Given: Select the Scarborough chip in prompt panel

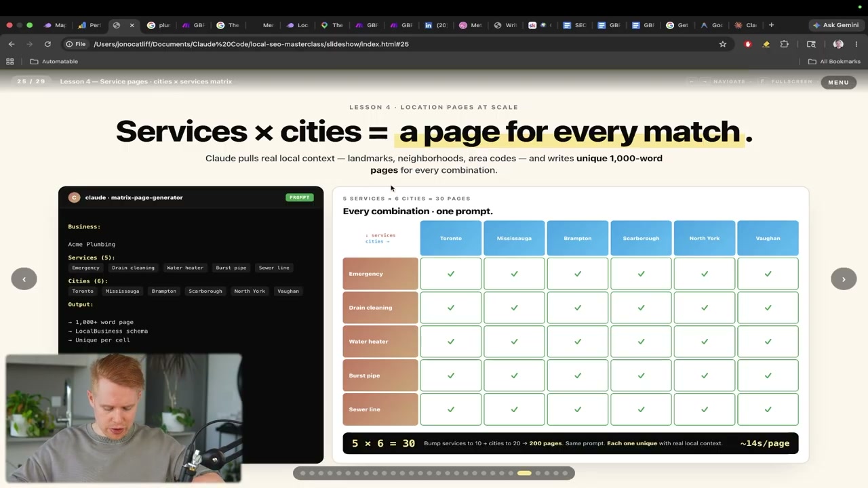Looking at the screenshot, I should (205, 291).
